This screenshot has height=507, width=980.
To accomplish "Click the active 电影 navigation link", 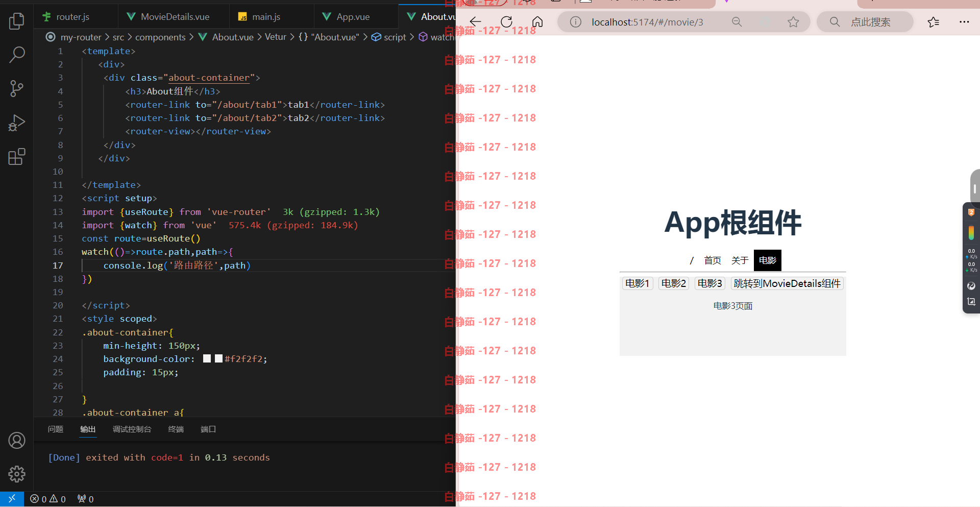I will point(767,260).
